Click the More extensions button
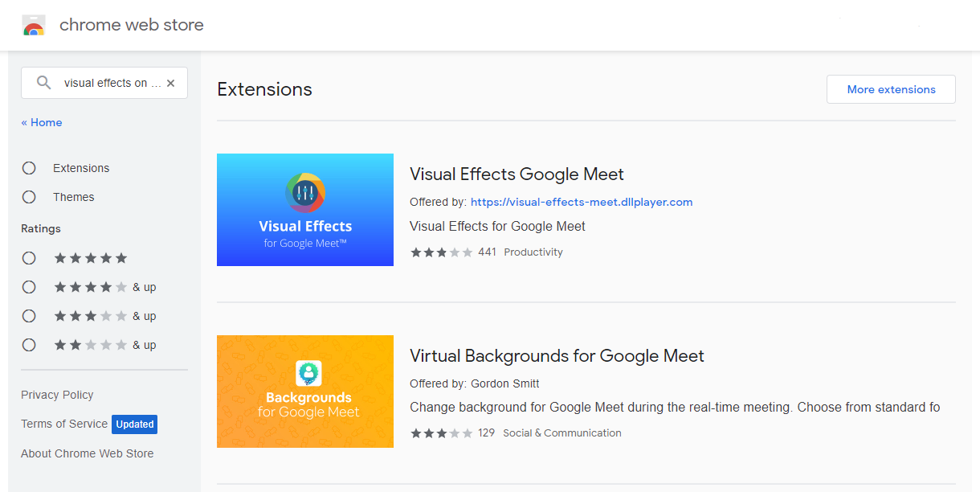The image size is (980, 492). pos(890,89)
